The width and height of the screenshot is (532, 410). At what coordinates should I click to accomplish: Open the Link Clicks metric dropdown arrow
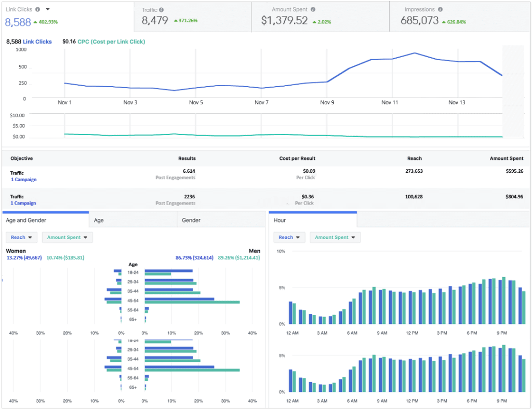[48, 9]
